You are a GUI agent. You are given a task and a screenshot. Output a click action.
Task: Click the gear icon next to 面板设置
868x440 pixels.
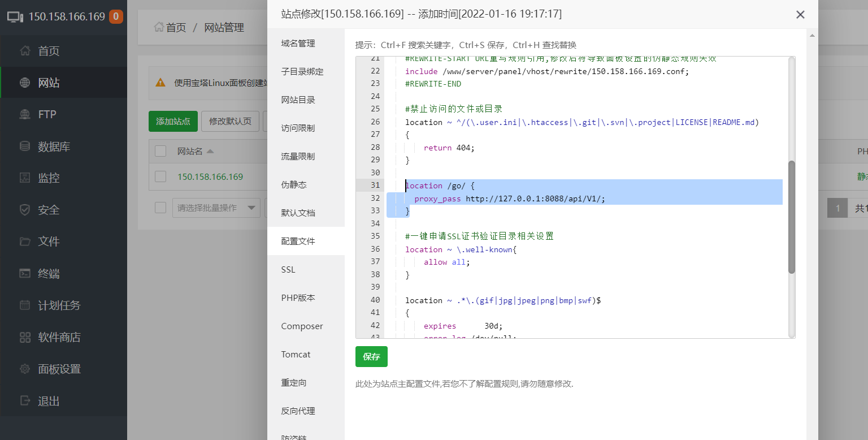click(24, 369)
